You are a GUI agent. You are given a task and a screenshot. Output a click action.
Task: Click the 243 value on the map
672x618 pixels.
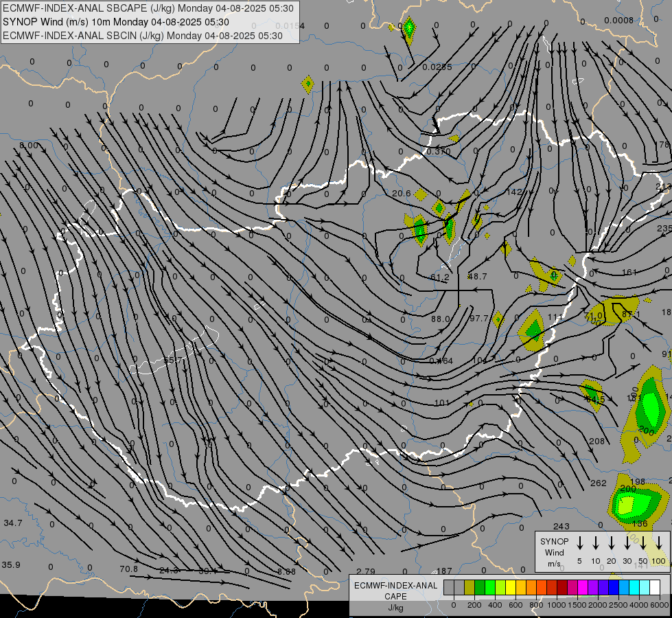[561, 526]
